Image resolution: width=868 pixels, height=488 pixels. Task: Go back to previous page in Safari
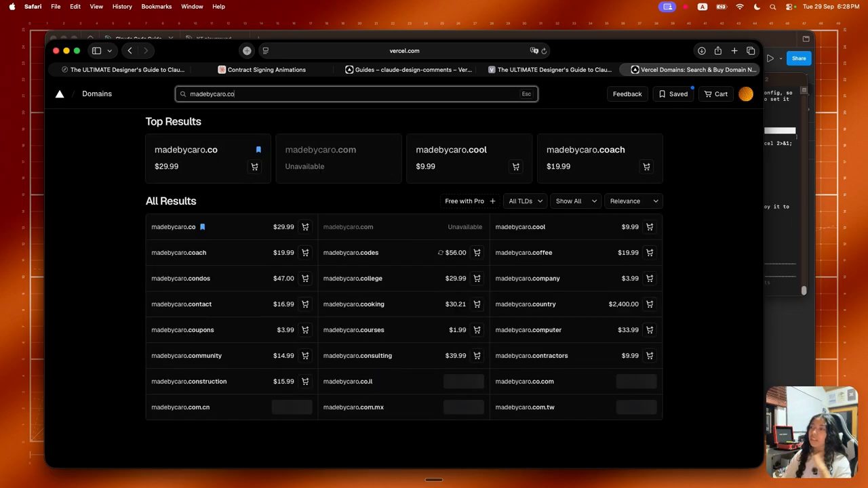coord(130,51)
